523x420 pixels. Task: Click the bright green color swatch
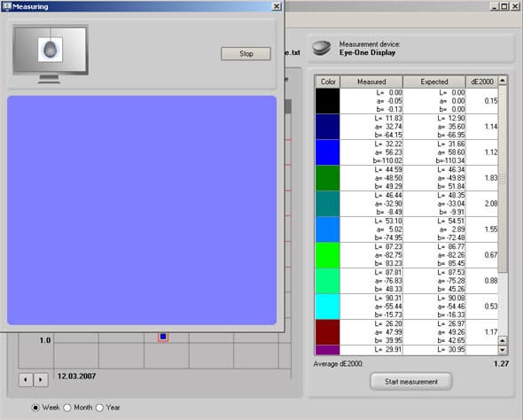[x=328, y=255]
